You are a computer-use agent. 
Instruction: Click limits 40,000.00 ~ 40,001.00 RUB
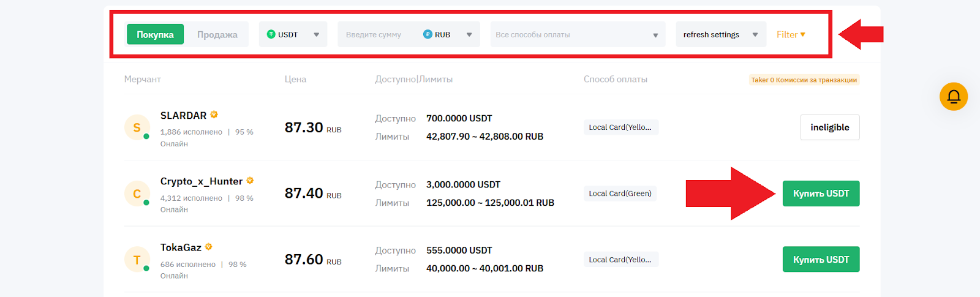pyautogui.click(x=485, y=268)
